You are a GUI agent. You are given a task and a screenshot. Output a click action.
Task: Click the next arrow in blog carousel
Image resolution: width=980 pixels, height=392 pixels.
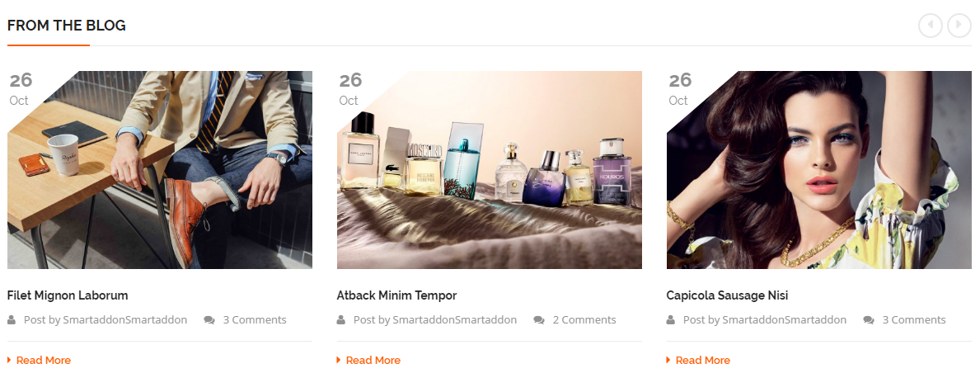tap(959, 25)
